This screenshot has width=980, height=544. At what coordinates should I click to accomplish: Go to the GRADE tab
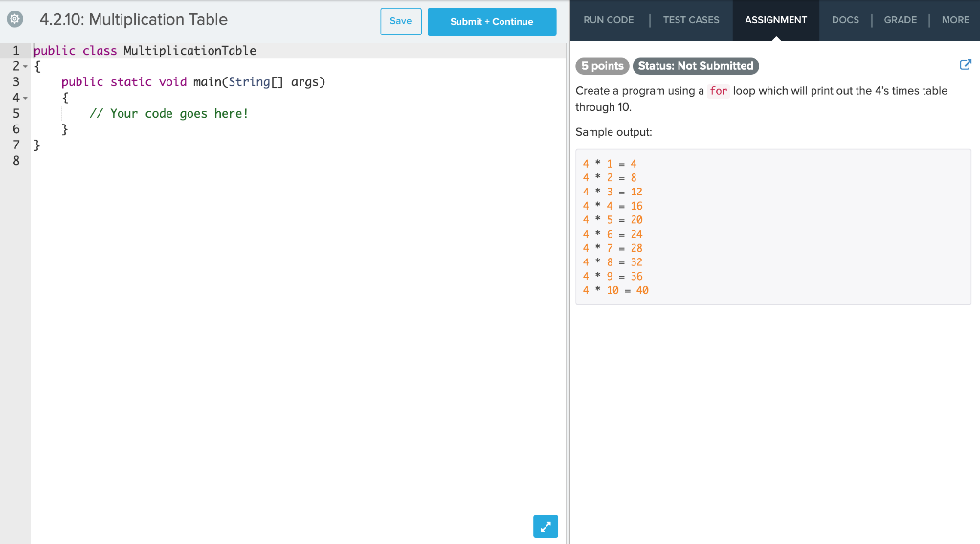900,20
